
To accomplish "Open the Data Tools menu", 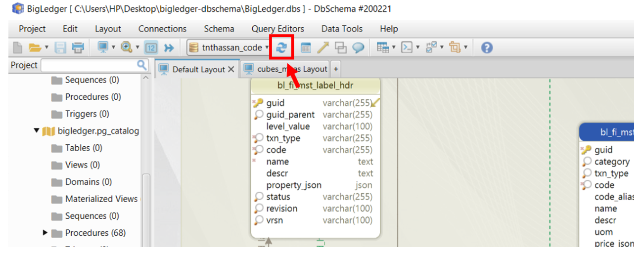I will click(342, 29).
